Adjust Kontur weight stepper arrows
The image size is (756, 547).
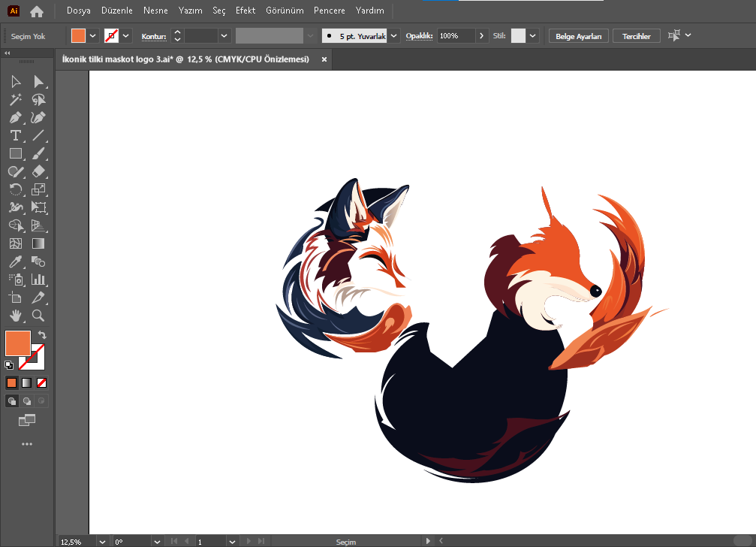click(177, 36)
